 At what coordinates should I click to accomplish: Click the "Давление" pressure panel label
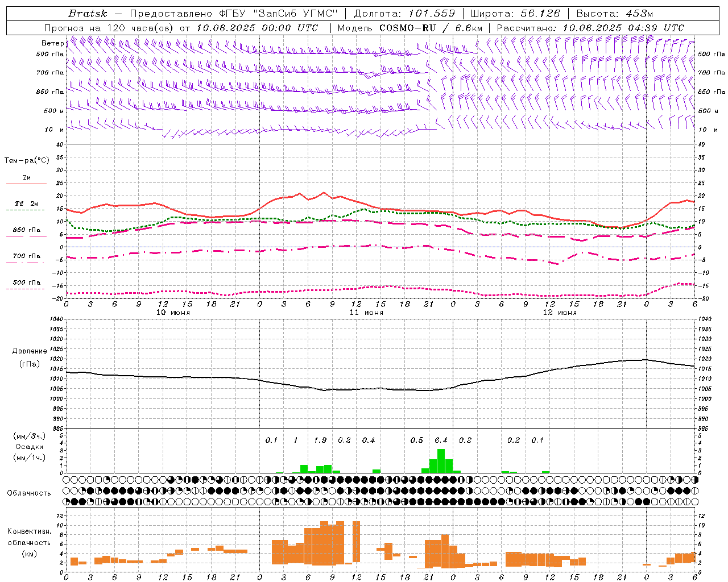30,351
